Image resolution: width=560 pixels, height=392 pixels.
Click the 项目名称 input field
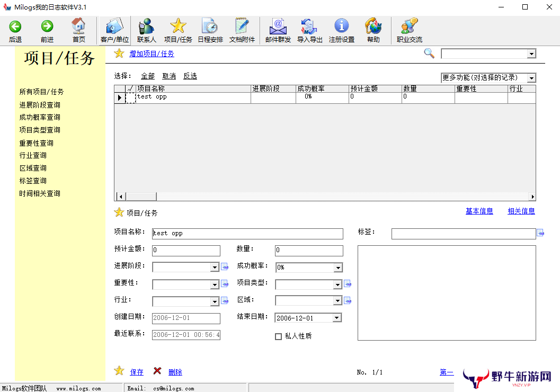click(247, 234)
